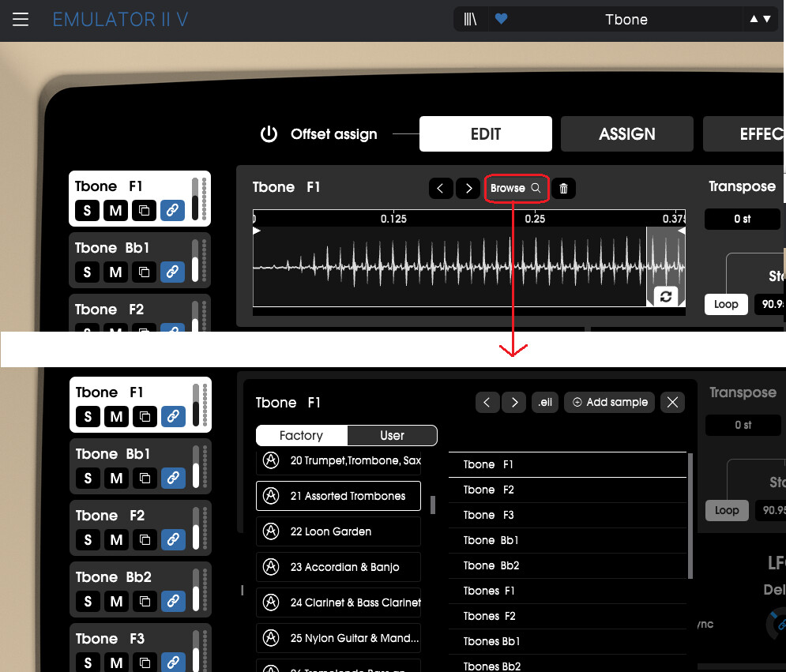
Task: Click the waveform loop refresh icon
Action: click(665, 296)
